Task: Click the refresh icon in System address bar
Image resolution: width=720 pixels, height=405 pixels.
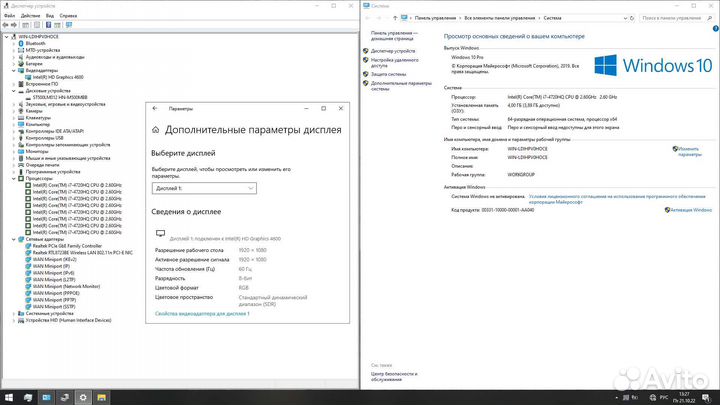Action: point(632,18)
